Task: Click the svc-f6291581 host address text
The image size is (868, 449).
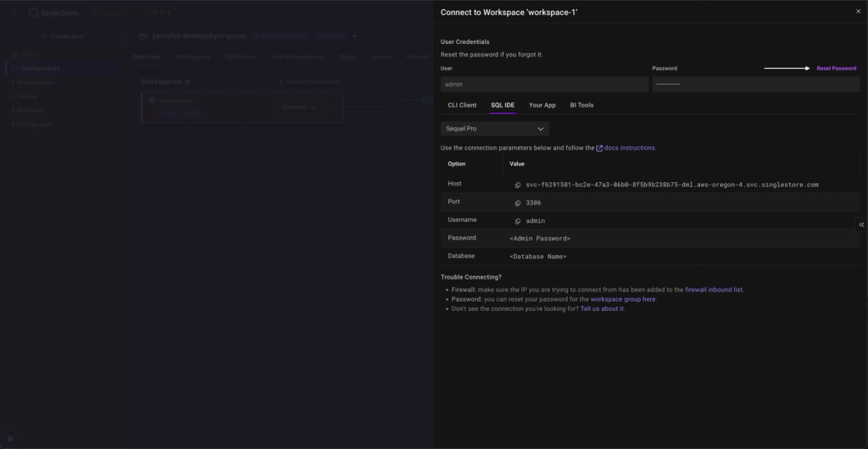Action: pyautogui.click(x=672, y=185)
